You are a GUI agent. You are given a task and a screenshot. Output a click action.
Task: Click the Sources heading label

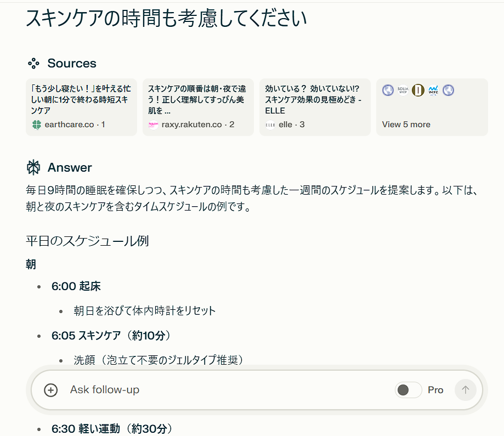tap(72, 64)
